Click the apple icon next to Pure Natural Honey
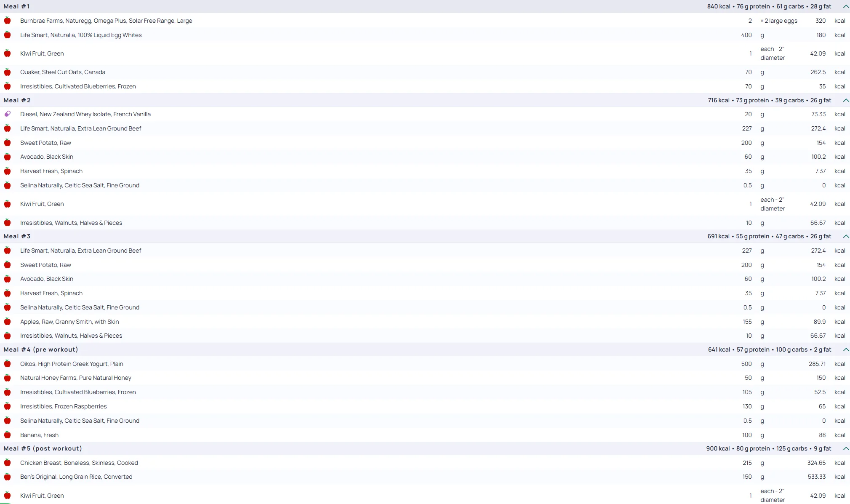The width and height of the screenshot is (850, 504). [8, 378]
